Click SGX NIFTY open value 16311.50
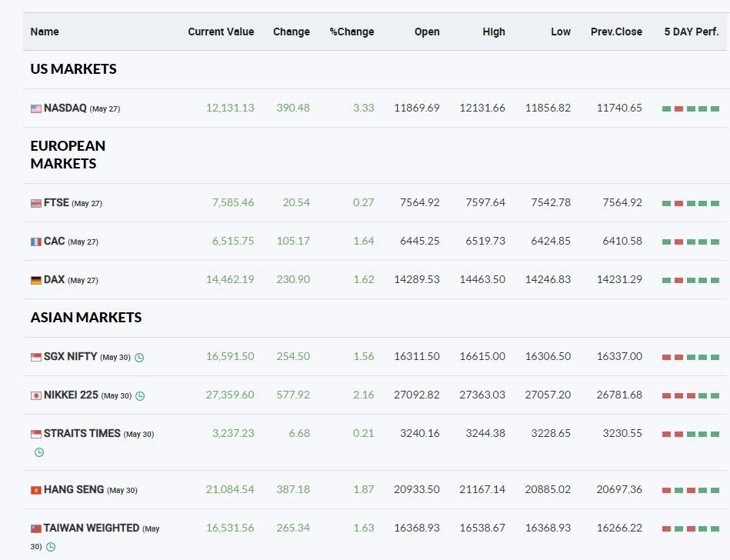Viewport: 730px width, 560px height. pyautogui.click(x=417, y=356)
